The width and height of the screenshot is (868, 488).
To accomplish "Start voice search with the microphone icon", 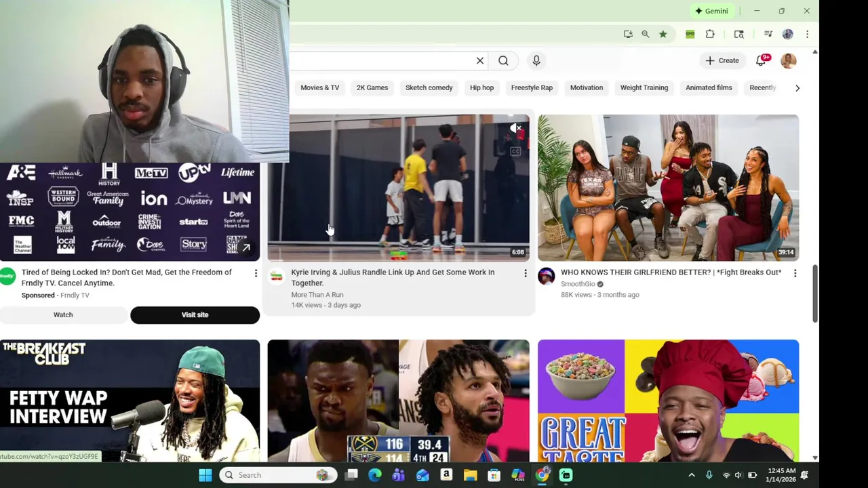I will (x=536, y=61).
